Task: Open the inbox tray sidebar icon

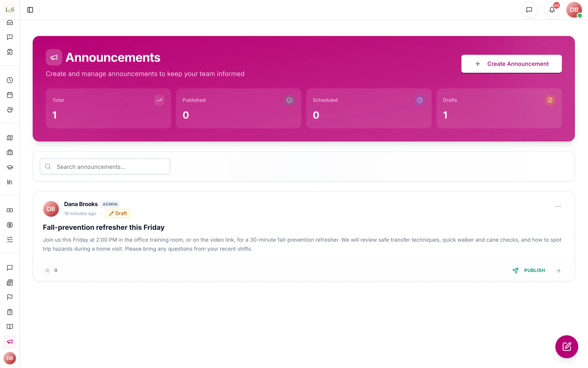Action: pyautogui.click(x=10, y=23)
